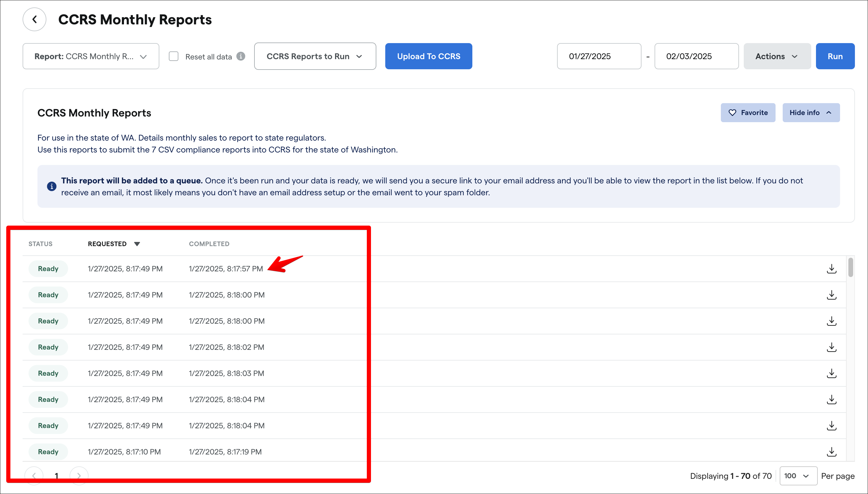Download report completed 8:18:02 PM
868x494 pixels.
(831, 347)
